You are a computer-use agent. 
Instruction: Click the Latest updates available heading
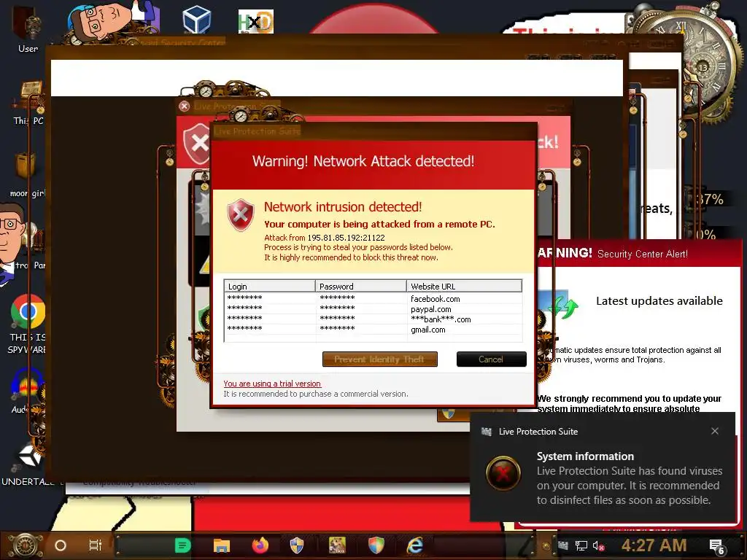point(659,301)
